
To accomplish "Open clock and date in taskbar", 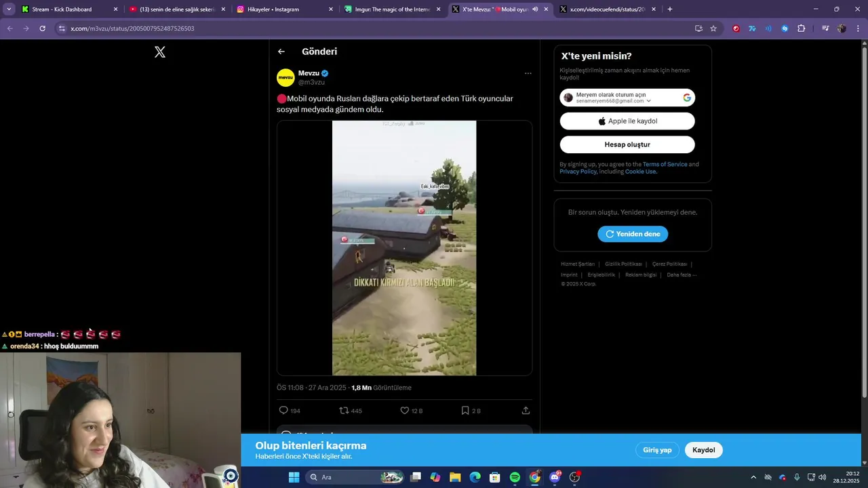I will point(847,477).
